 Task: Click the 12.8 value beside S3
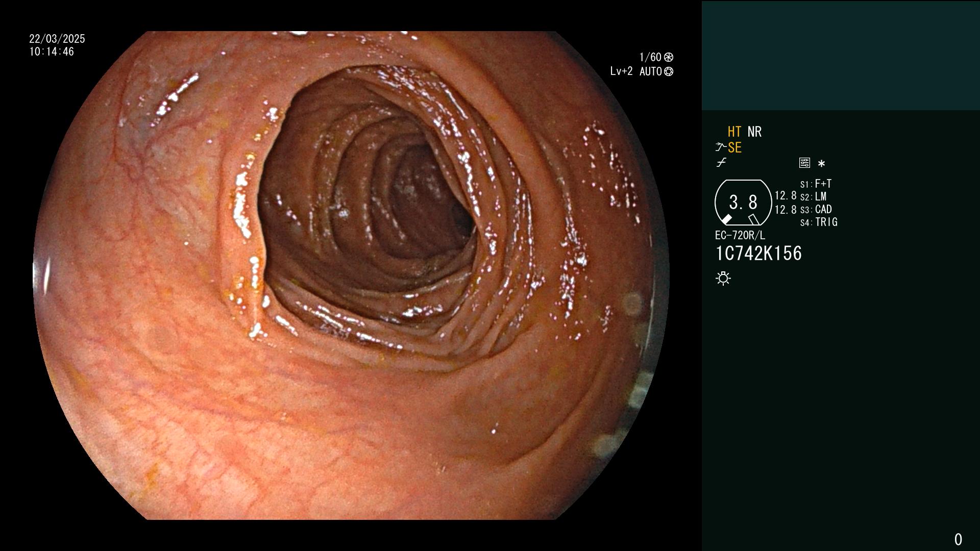point(786,210)
